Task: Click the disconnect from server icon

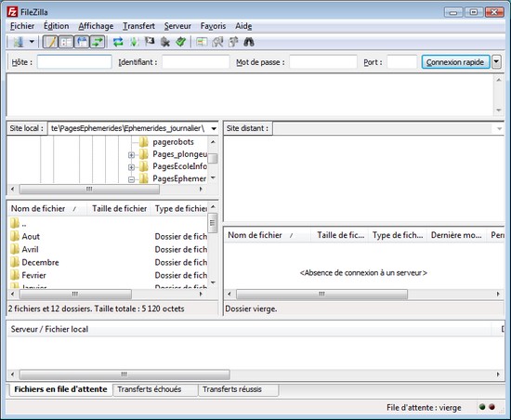Action: click(x=164, y=42)
